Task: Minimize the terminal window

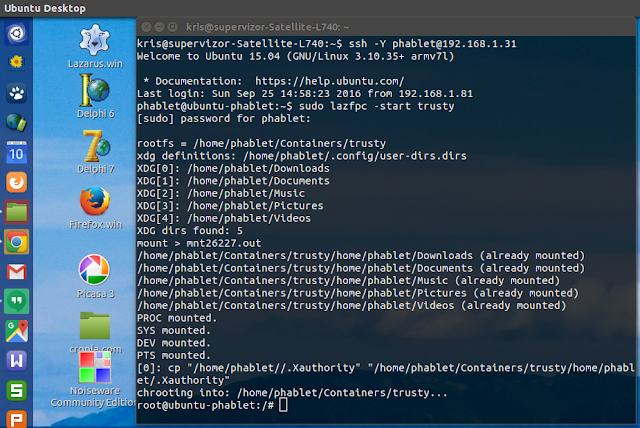Action: click(x=159, y=27)
